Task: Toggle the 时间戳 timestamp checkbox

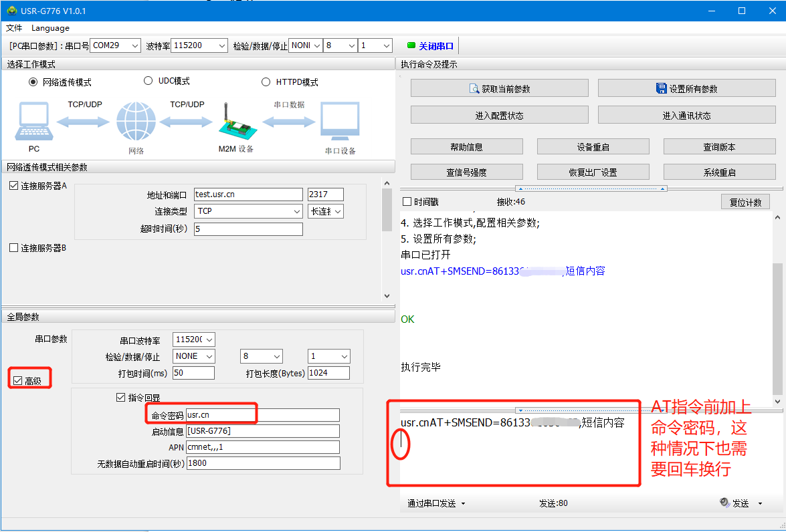Action: (x=407, y=202)
